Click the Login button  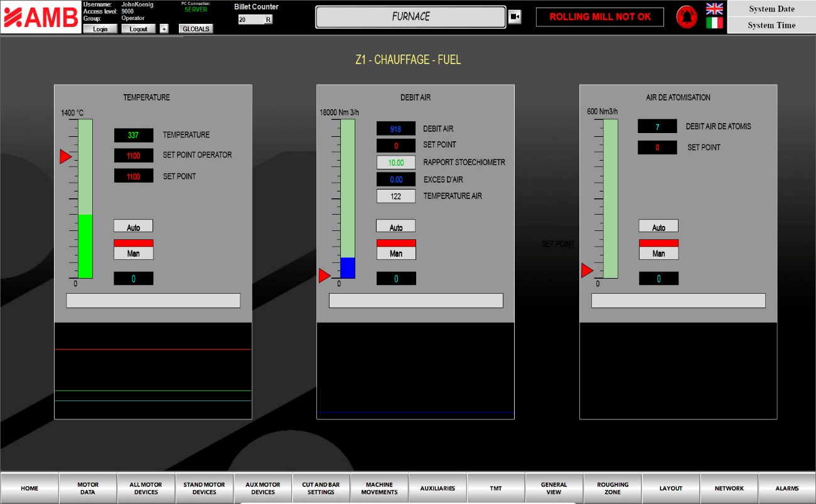tap(100, 29)
